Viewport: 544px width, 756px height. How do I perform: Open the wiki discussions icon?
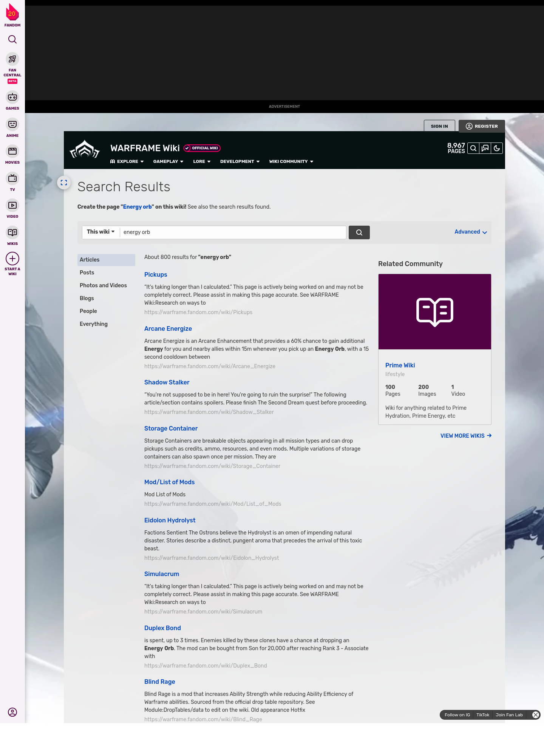pos(485,148)
